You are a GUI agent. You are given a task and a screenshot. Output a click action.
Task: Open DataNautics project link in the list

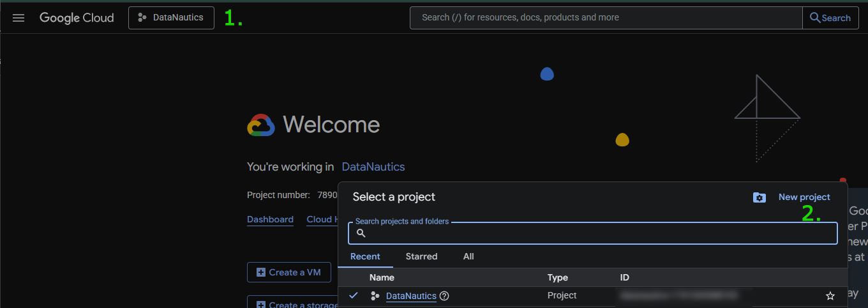pos(411,296)
